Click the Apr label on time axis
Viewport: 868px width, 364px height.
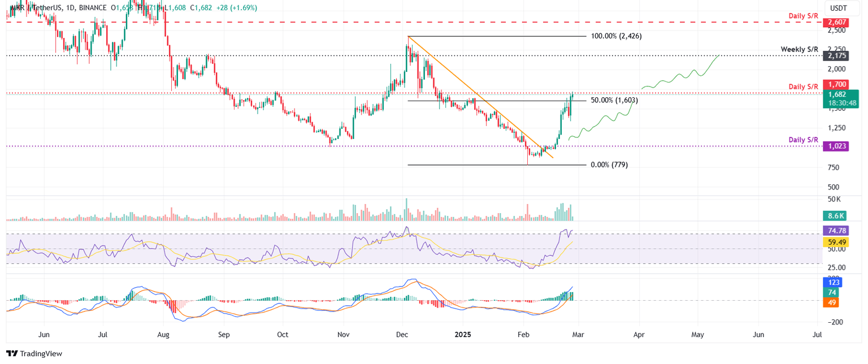[x=640, y=335]
